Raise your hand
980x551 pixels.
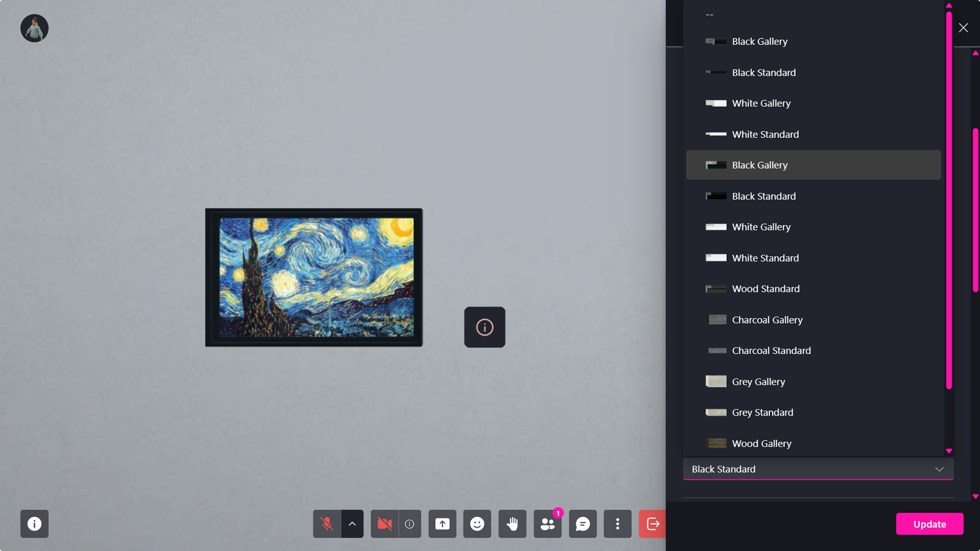point(512,523)
